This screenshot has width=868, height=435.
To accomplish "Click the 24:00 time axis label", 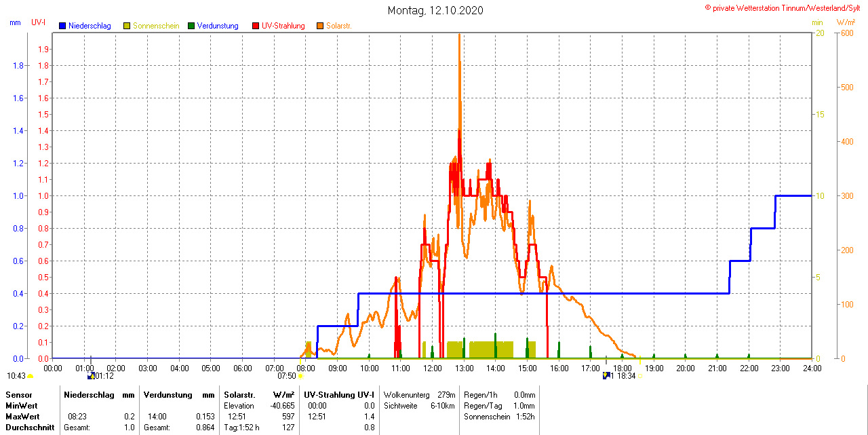I will (x=812, y=368).
